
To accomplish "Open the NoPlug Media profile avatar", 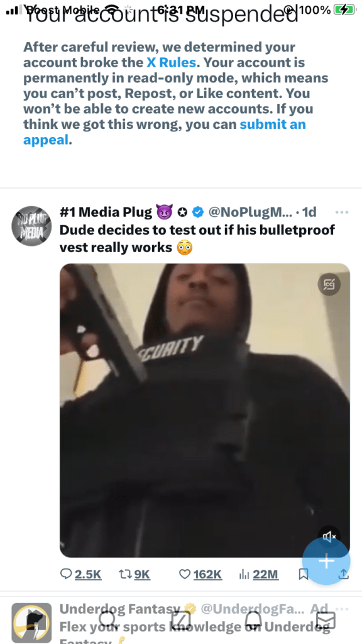I will (x=31, y=226).
